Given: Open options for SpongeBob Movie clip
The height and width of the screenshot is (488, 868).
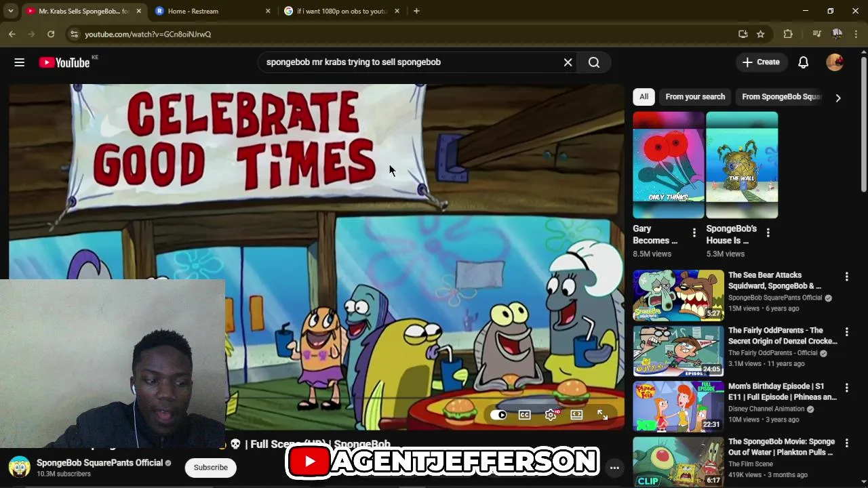Looking at the screenshot, I should [x=846, y=443].
